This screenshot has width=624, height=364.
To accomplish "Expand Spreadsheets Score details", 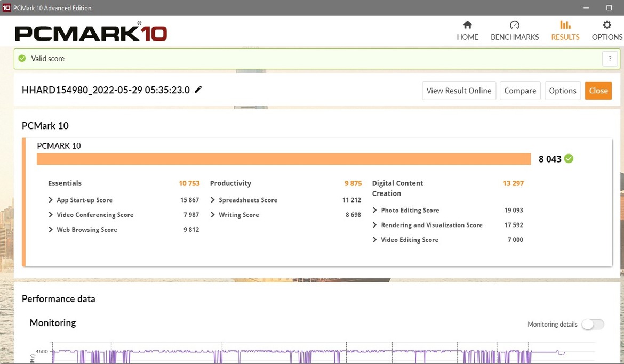I will click(x=212, y=200).
